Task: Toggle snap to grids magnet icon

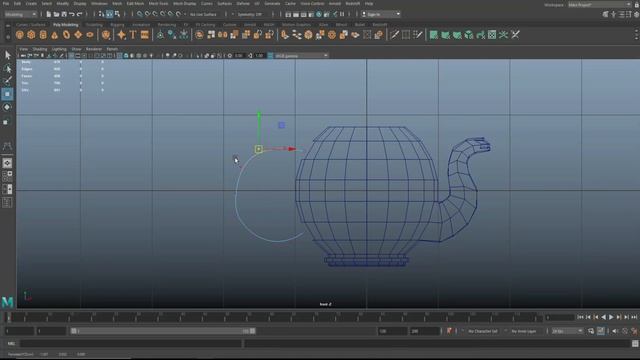Action: point(140,14)
